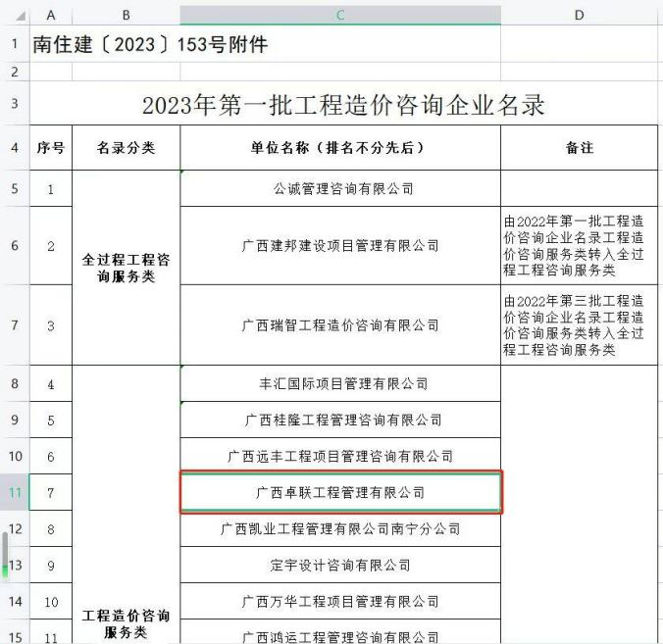Viewport: 663px width, 644px height.
Task: Click cell '定宇设计咨询有限公司'
Action: coord(340,565)
